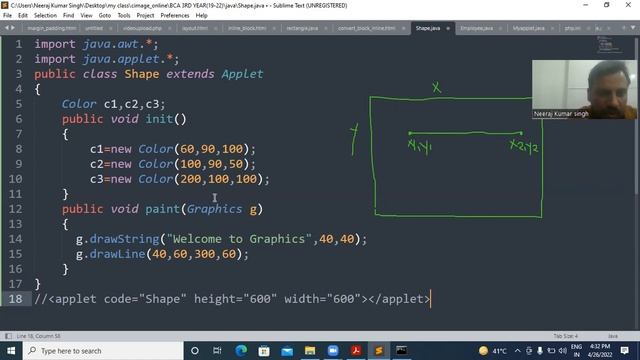Screen dimensions: 640x360
Task: Open the Preferences menu
Action: coord(175,16)
